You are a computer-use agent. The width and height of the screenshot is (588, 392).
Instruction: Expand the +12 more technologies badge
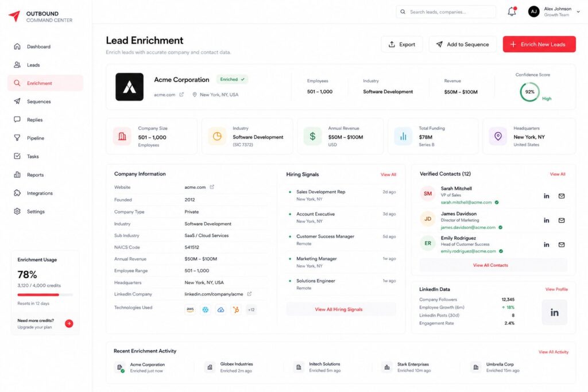tap(252, 309)
